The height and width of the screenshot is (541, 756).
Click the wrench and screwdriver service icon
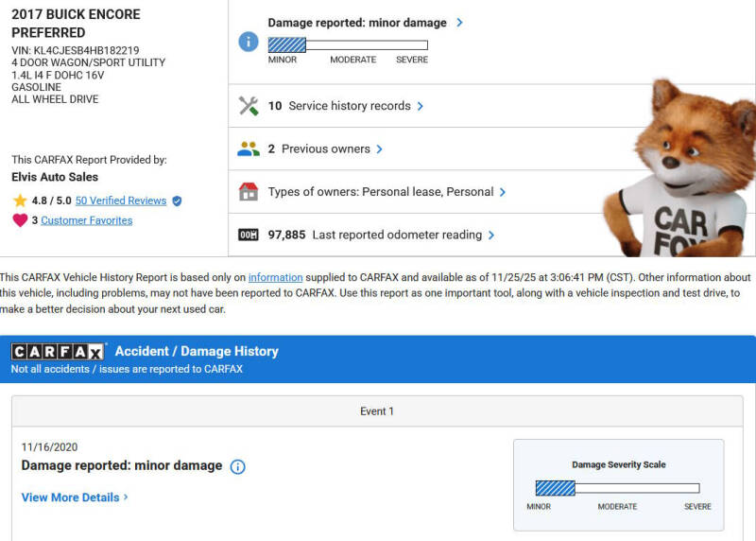249,106
